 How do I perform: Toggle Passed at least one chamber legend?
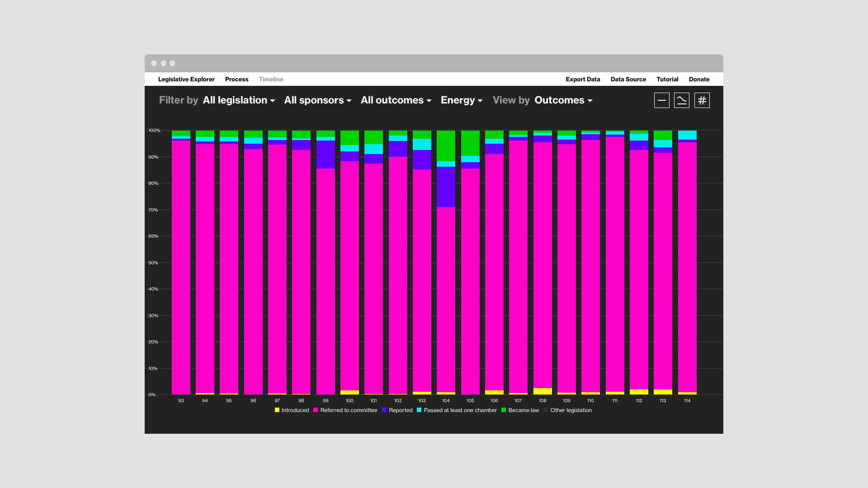click(419, 410)
